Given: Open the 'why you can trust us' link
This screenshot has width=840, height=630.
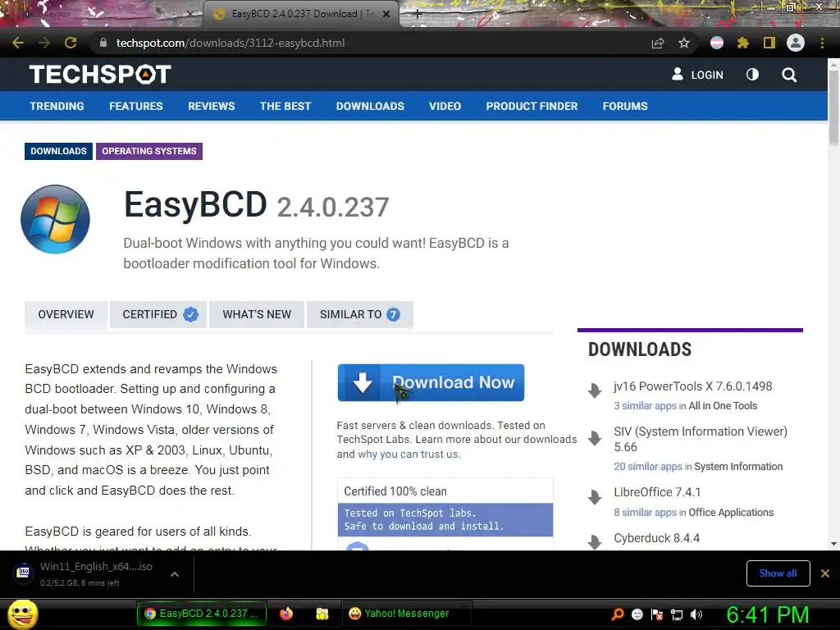Looking at the screenshot, I should click(409, 454).
